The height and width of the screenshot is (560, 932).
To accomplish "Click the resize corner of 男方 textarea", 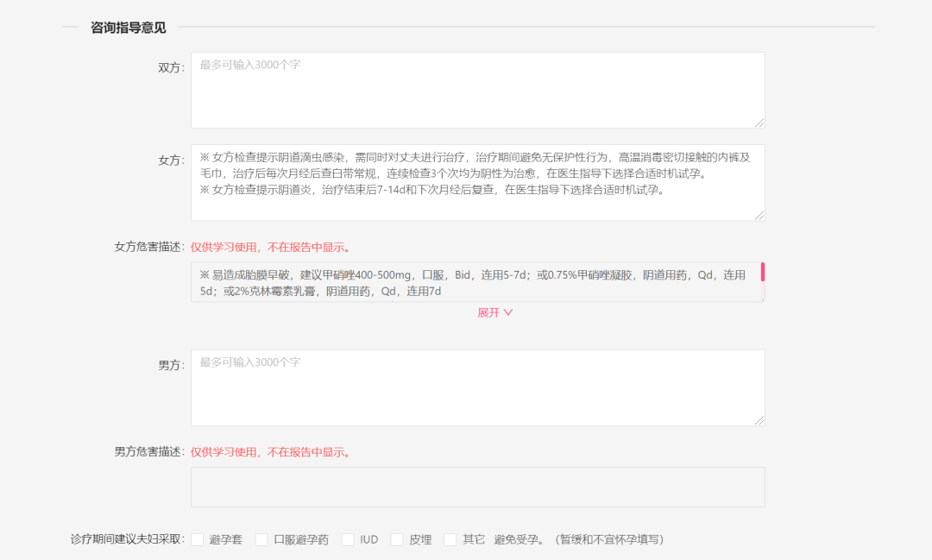I will 761,422.
